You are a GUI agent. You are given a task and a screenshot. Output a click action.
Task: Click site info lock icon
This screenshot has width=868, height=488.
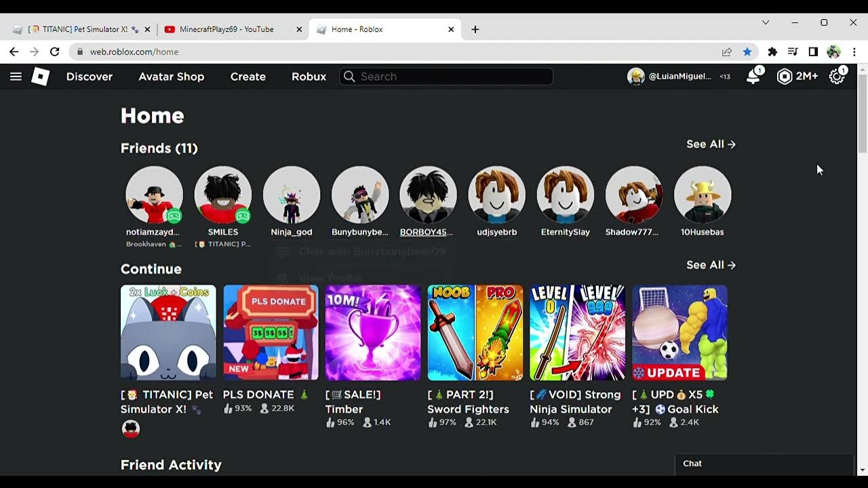coord(80,52)
